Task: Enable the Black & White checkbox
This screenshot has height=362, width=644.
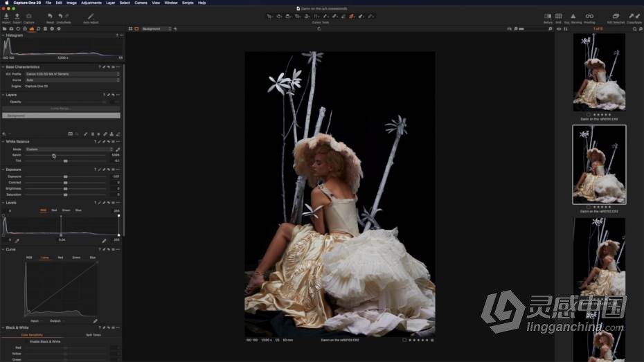Action: click(x=27, y=341)
